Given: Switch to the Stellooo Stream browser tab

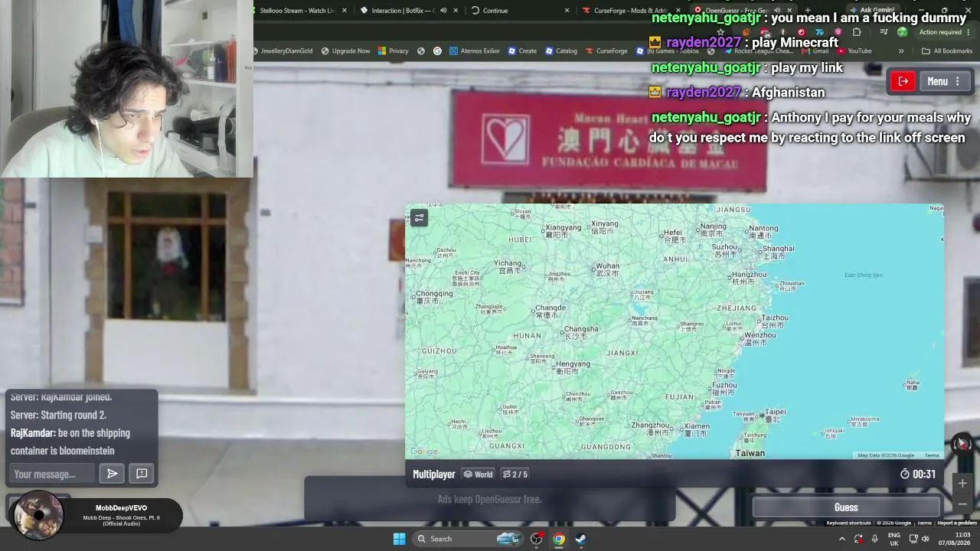Looking at the screenshot, I should tap(297, 11).
